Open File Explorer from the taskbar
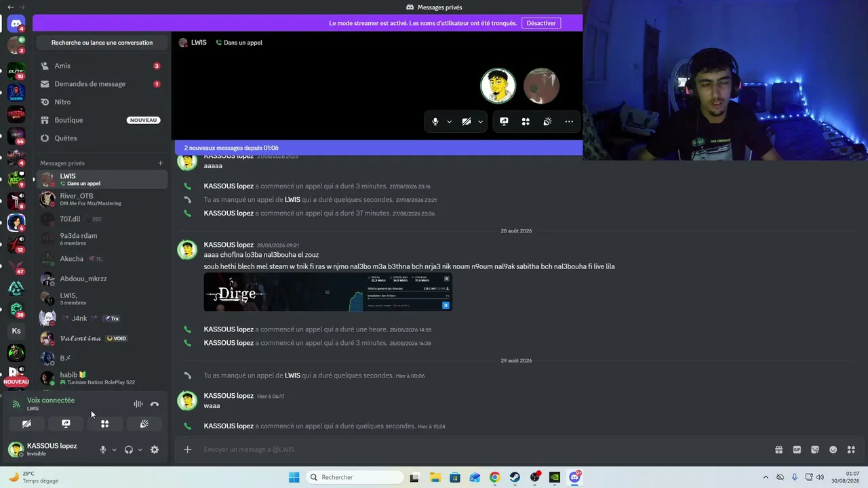 pos(435,477)
